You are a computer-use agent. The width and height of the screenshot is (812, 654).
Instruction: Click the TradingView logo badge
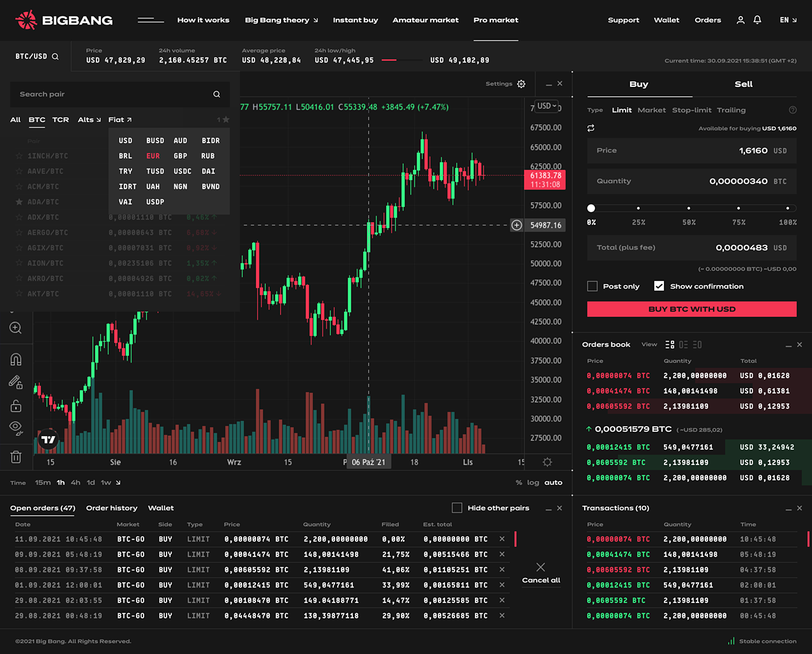[x=48, y=439]
